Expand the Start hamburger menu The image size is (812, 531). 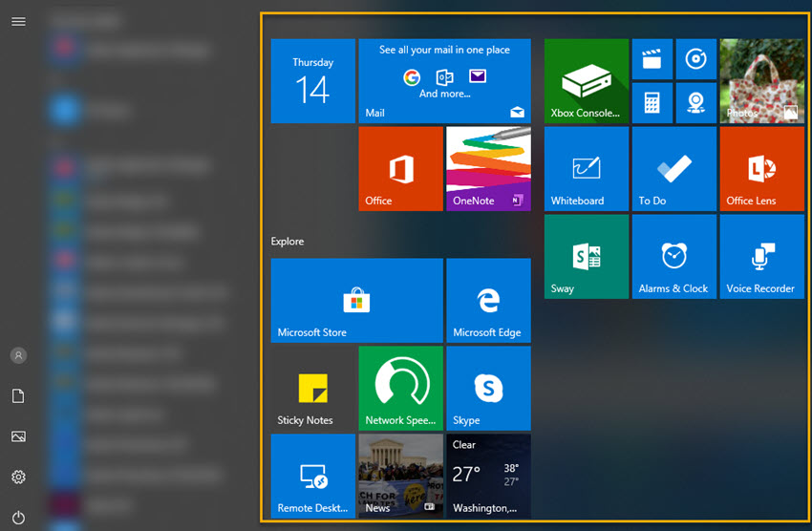(x=19, y=21)
